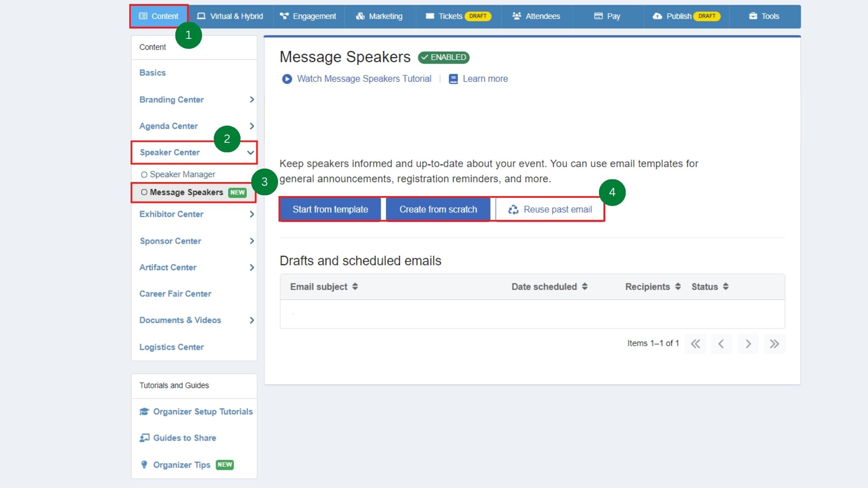Click the Tools toolbox icon
Screen dimensions: 868x488
(753, 15)
